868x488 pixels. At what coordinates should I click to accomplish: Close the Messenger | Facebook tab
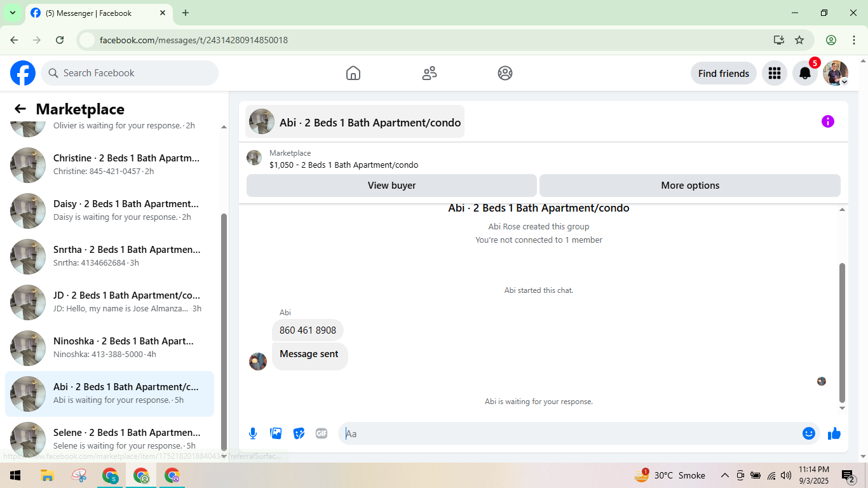[163, 13]
